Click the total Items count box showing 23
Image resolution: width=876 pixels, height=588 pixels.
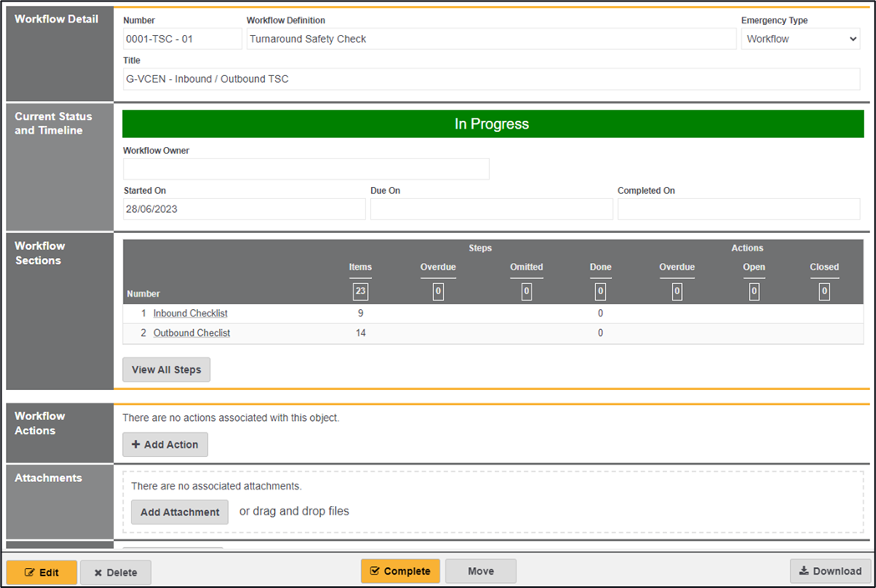pos(360,291)
